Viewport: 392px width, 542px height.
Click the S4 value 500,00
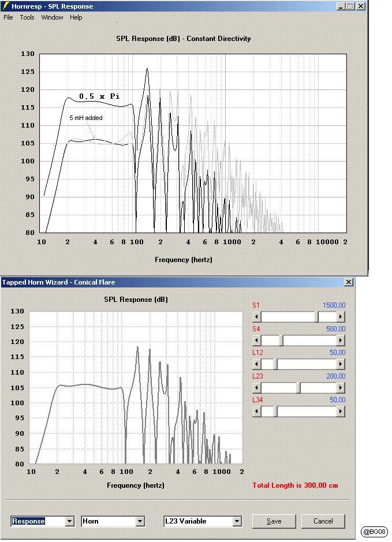point(335,329)
